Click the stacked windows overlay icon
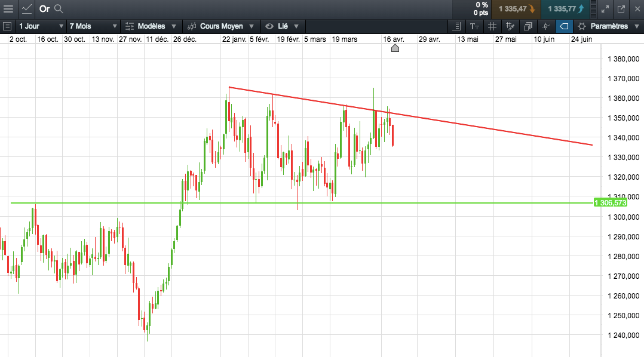Screen dimensions: 644x357 (528, 26)
